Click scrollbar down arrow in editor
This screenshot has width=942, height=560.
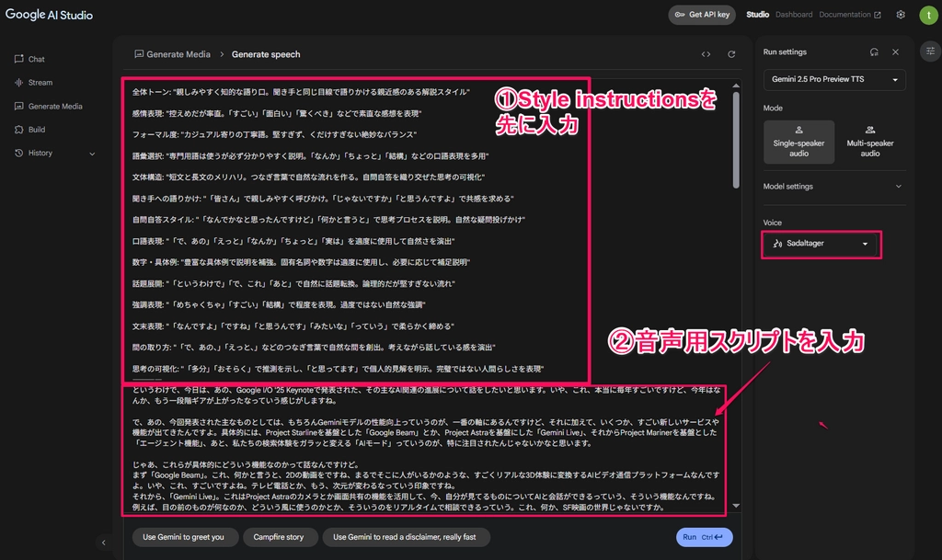click(x=736, y=506)
